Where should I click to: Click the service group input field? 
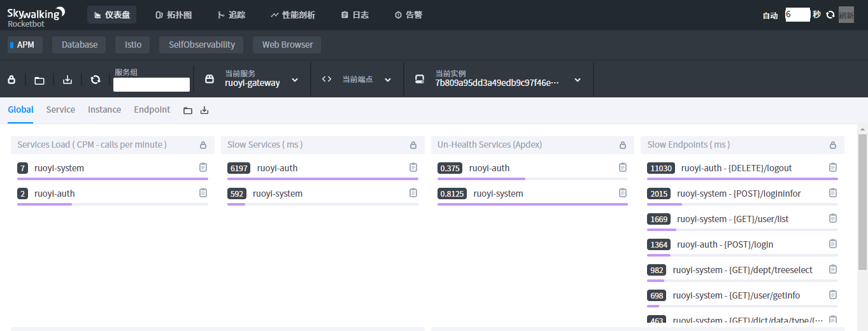152,85
